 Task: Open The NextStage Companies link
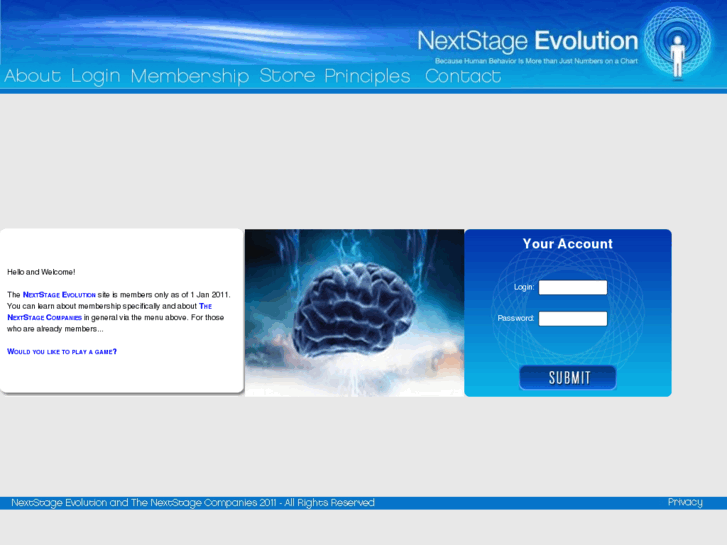pos(109,312)
